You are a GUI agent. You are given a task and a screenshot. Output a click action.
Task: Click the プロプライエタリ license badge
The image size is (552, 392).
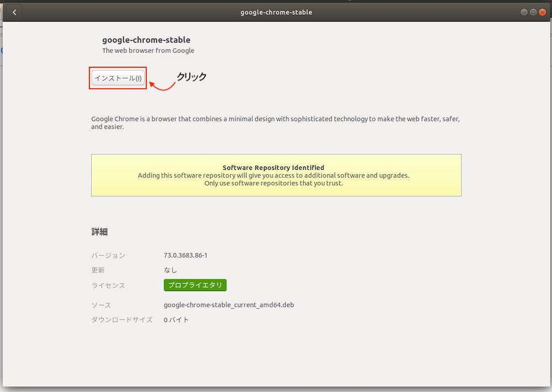195,285
